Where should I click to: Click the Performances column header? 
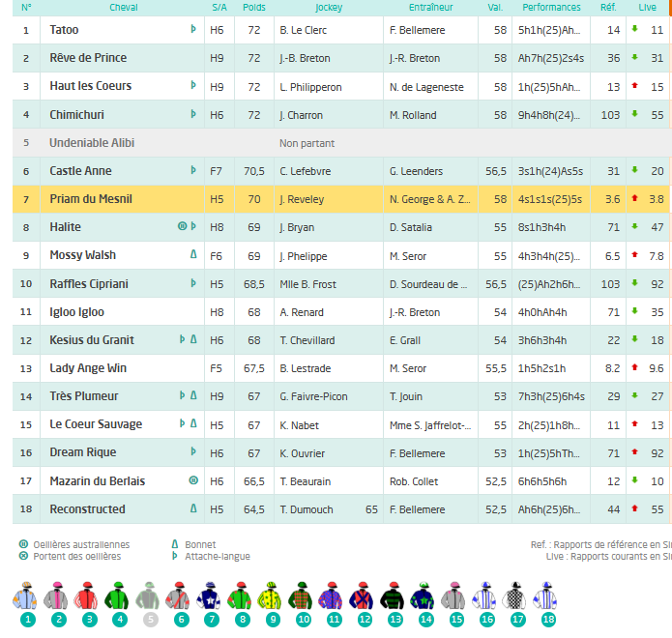[x=551, y=7]
